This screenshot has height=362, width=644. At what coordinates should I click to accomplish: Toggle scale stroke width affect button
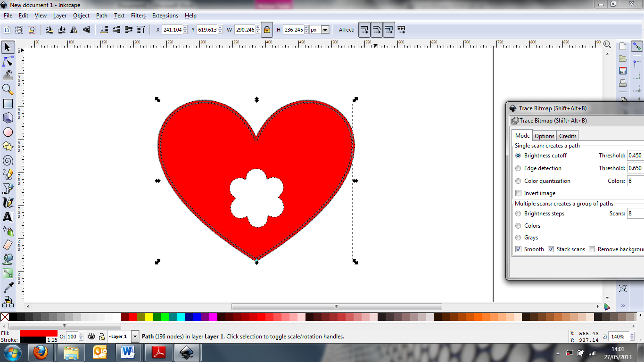364,30
